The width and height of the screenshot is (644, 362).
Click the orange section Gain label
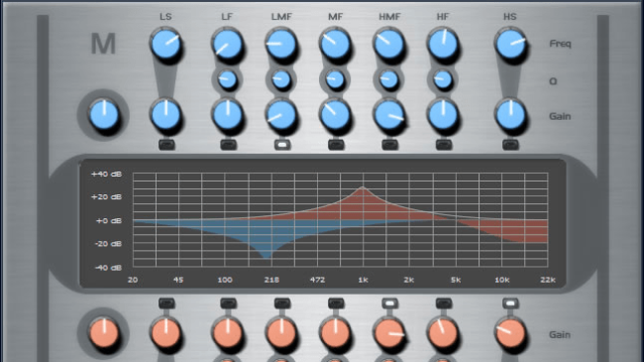pos(560,334)
